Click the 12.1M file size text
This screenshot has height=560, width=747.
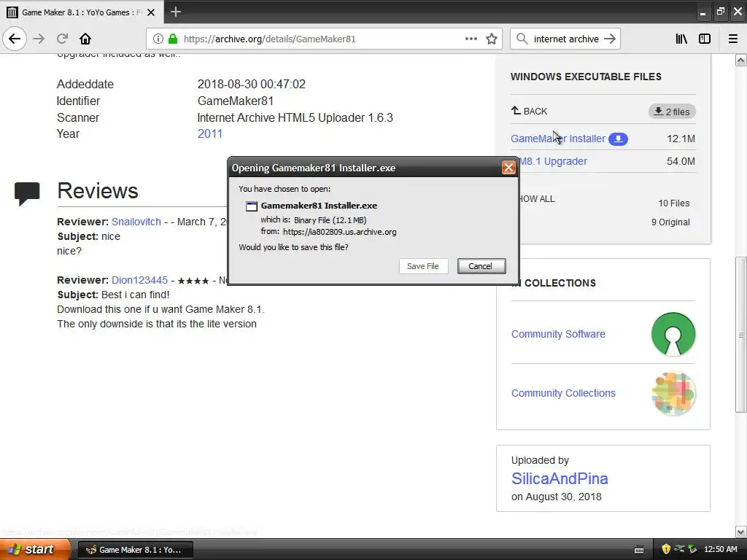coord(681,139)
